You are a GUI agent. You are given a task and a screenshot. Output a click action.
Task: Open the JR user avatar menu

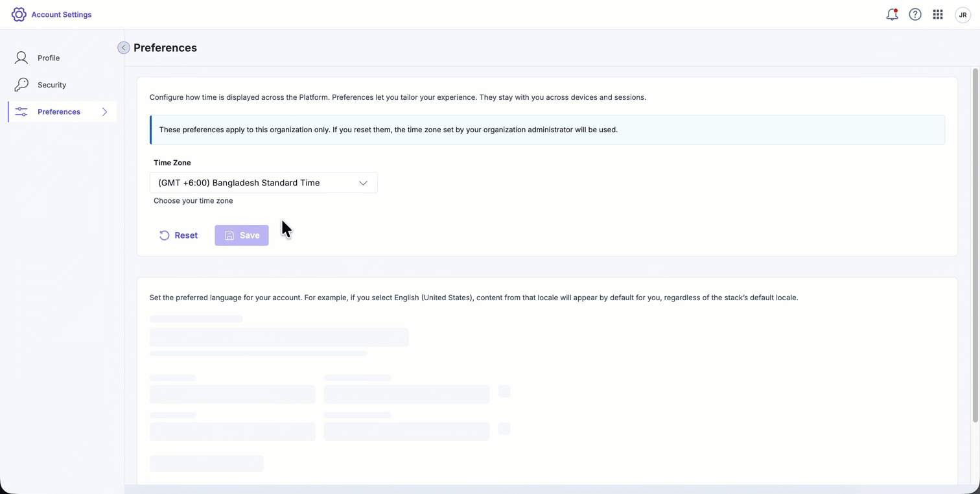[x=962, y=15]
